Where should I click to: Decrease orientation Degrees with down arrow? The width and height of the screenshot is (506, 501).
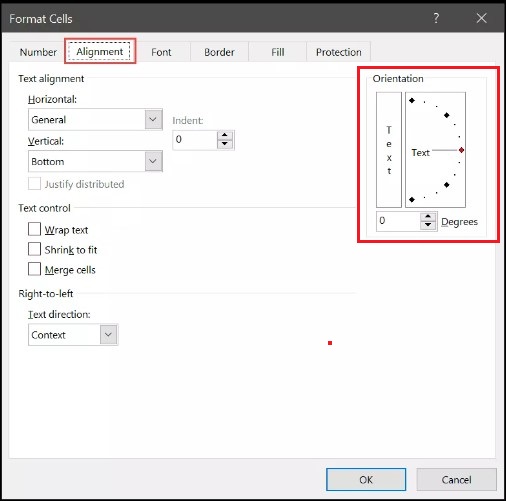(428, 225)
